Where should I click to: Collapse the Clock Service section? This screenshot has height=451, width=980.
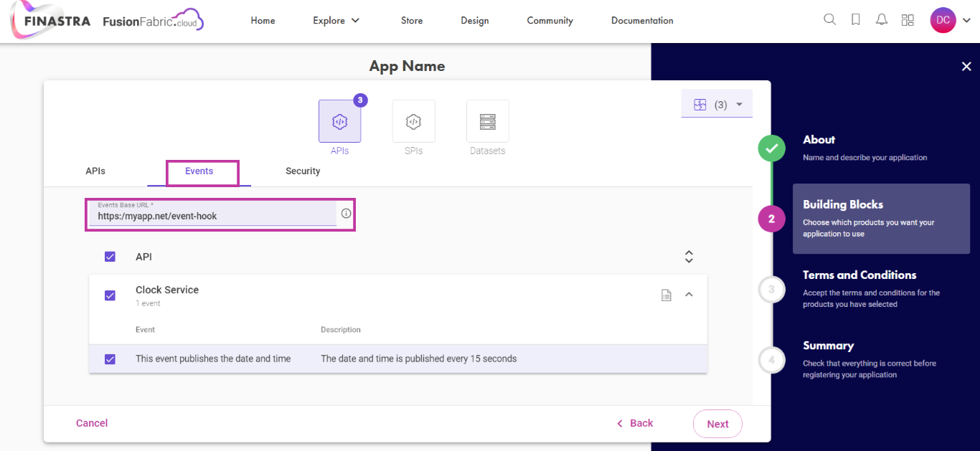click(x=689, y=294)
